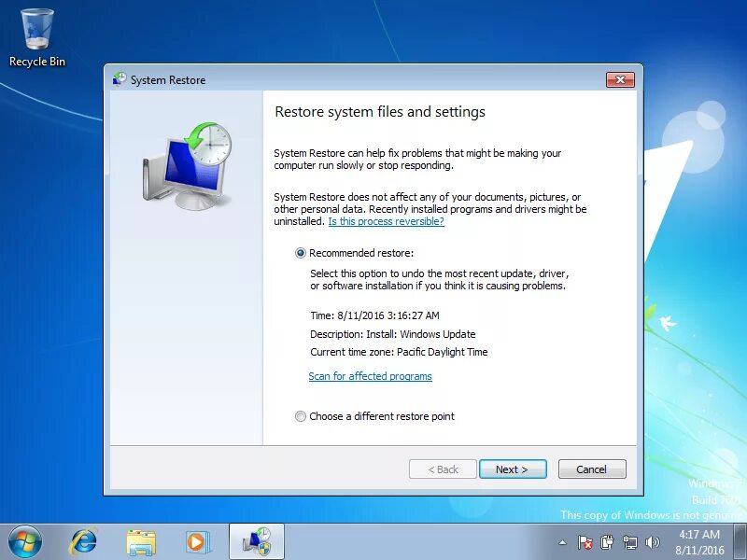Click 'Restore system files and settings' heading
The width and height of the screenshot is (747, 560).
[380, 111]
